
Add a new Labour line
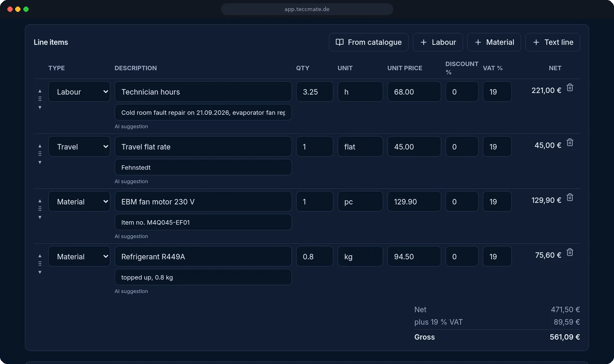pos(438,42)
